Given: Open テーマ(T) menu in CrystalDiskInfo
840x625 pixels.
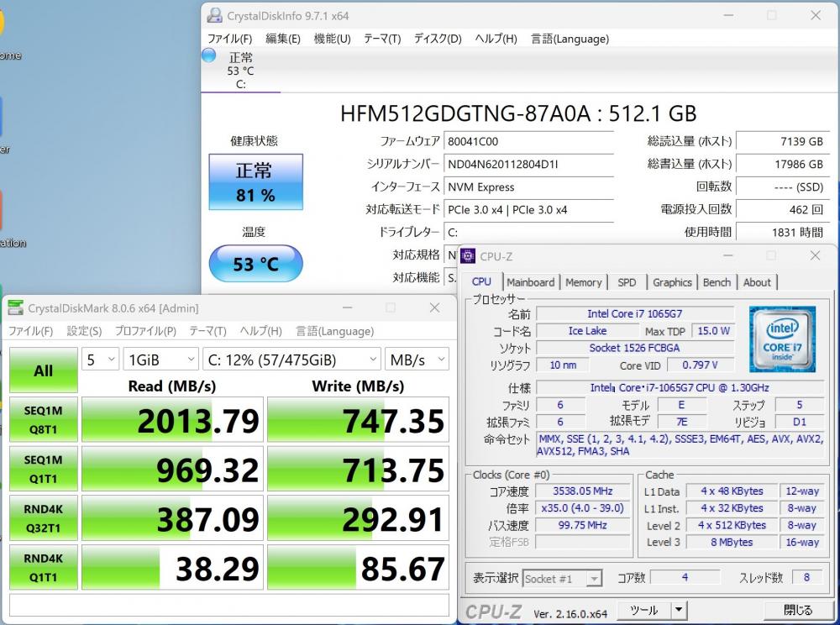Looking at the screenshot, I should [x=382, y=39].
